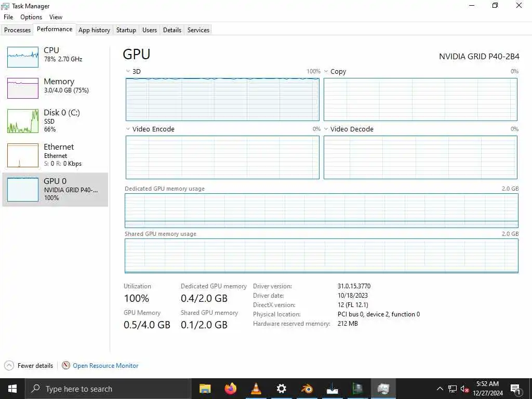Click the Performance tab
Viewport: 532px width, 399px height.
point(55,29)
